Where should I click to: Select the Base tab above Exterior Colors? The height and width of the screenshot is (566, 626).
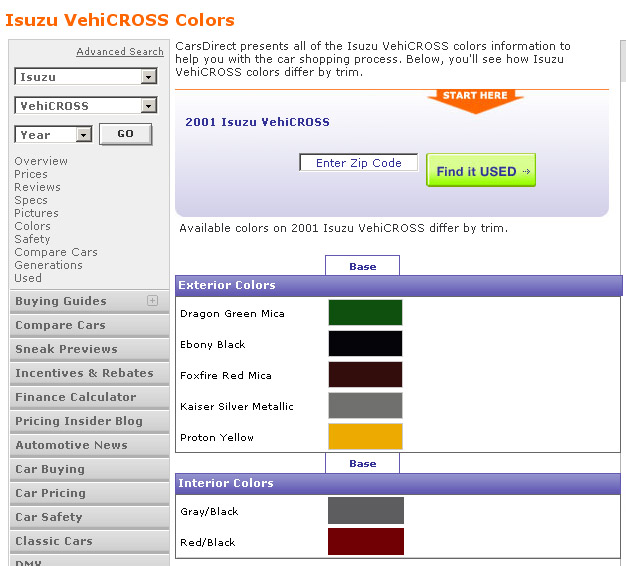point(363,266)
